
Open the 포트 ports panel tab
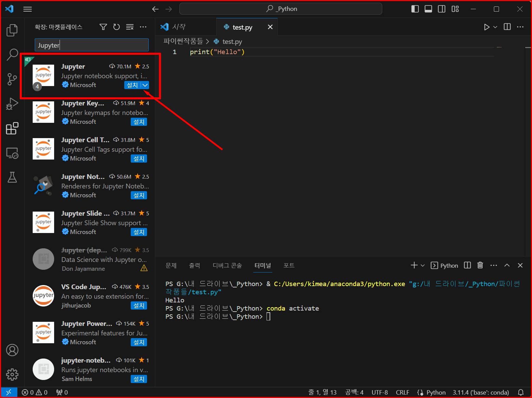289,265
